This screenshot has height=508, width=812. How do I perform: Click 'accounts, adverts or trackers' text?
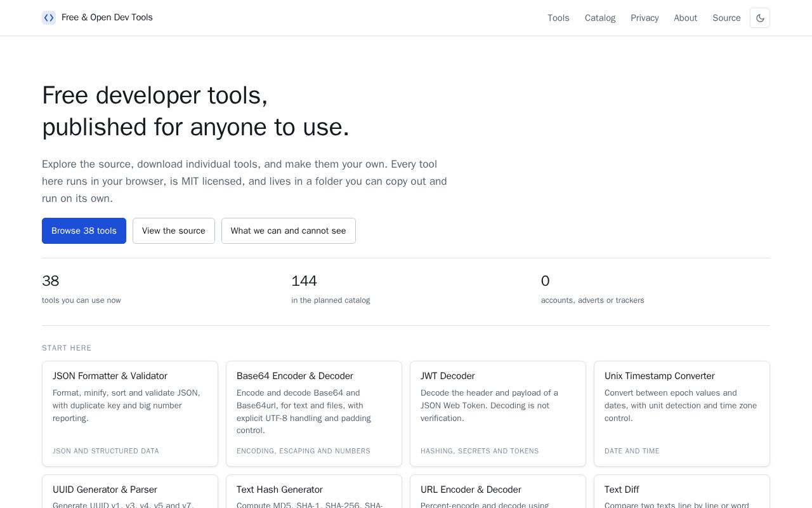pos(593,300)
